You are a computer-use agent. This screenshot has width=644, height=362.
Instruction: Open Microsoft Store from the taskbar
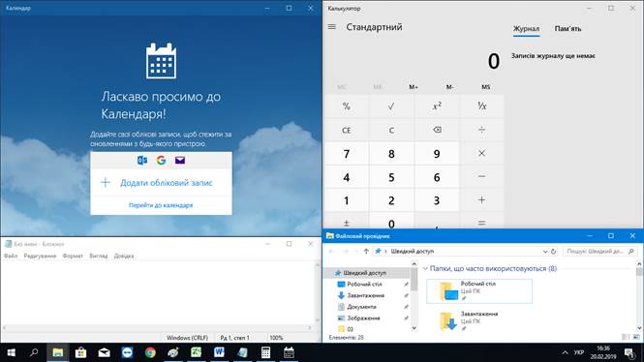point(81,352)
